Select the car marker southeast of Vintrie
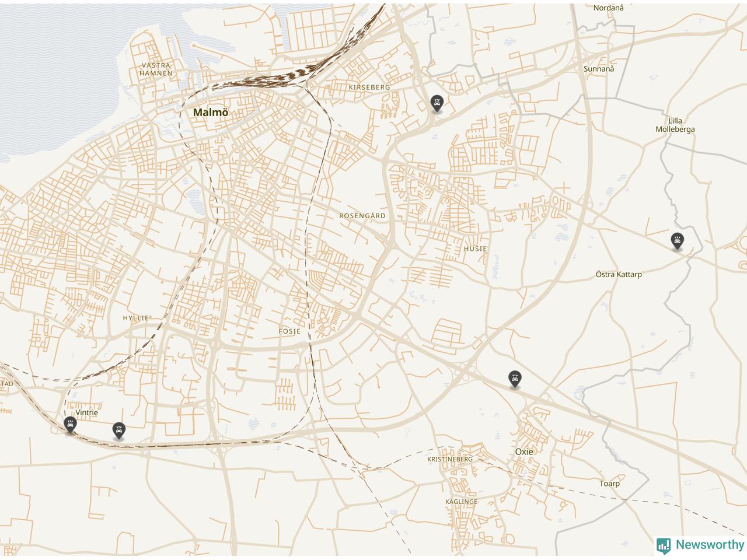747x560 pixels. coord(119,431)
